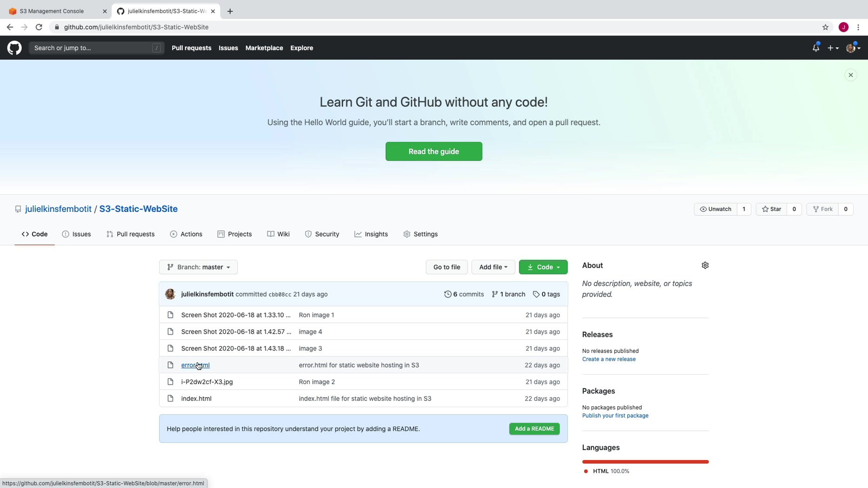
Task: View the 6 commits history
Action: pos(464,294)
